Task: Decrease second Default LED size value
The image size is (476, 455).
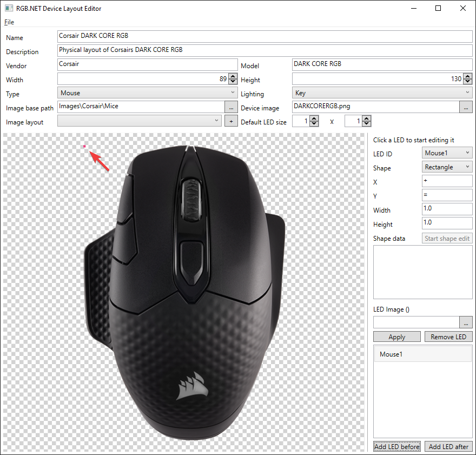Action: click(x=367, y=123)
